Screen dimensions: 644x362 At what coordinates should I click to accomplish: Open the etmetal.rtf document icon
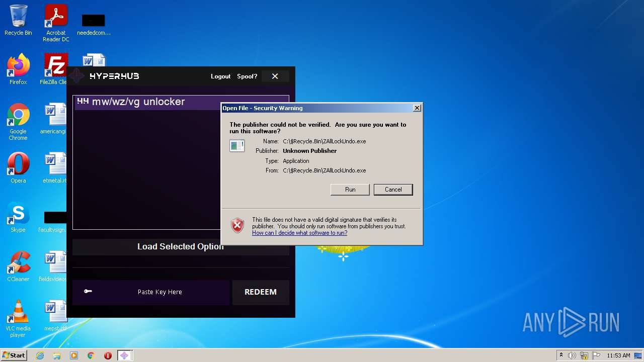[54, 168]
